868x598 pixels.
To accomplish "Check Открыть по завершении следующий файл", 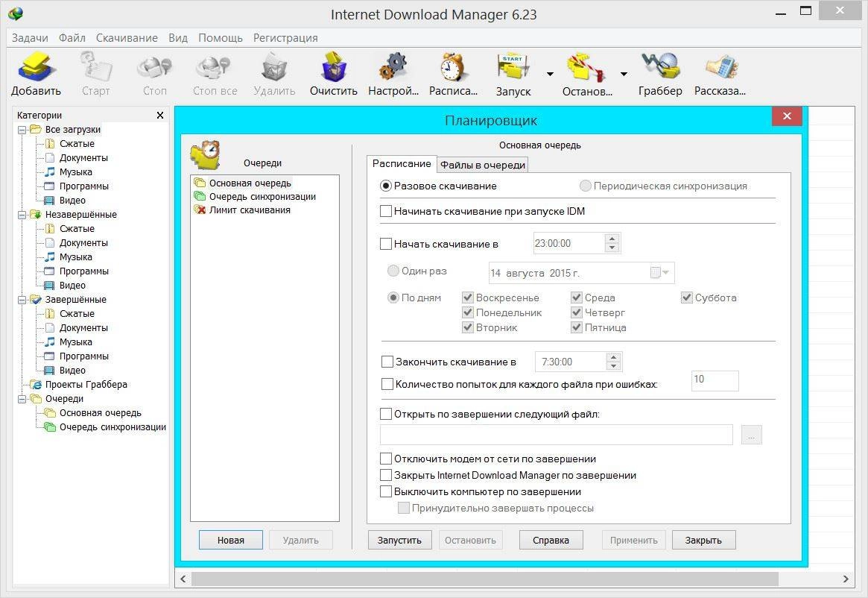I will tap(386, 414).
